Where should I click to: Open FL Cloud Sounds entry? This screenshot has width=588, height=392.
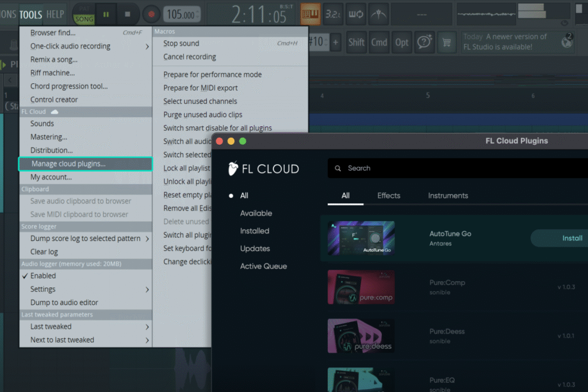(x=86, y=123)
